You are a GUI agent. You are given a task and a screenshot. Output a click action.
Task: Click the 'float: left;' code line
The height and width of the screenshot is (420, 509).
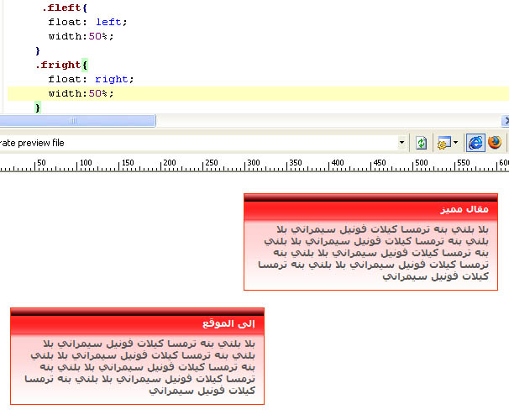pyautogui.click(x=87, y=22)
